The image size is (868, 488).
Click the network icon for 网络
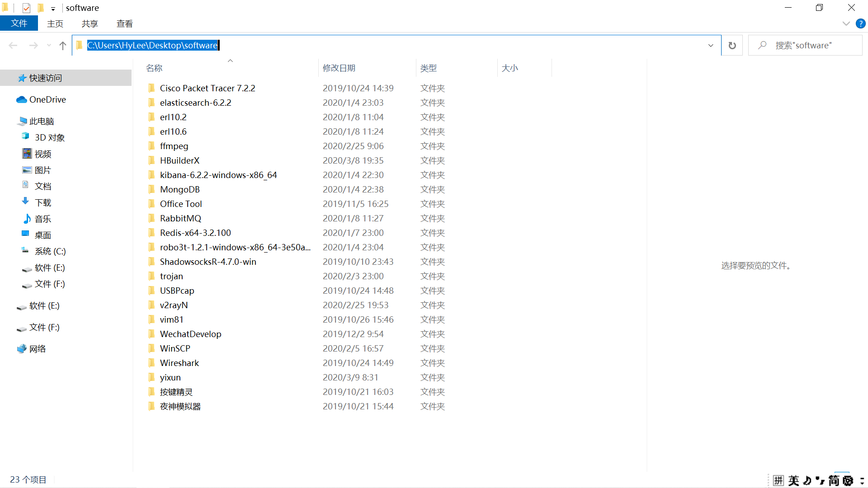(21, 349)
